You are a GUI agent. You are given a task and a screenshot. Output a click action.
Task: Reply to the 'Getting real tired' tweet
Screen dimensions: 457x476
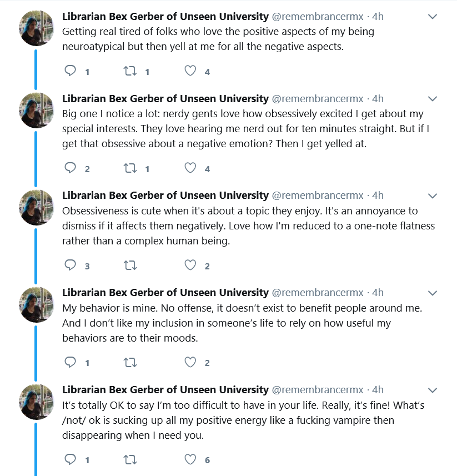(x=70, y=71)
